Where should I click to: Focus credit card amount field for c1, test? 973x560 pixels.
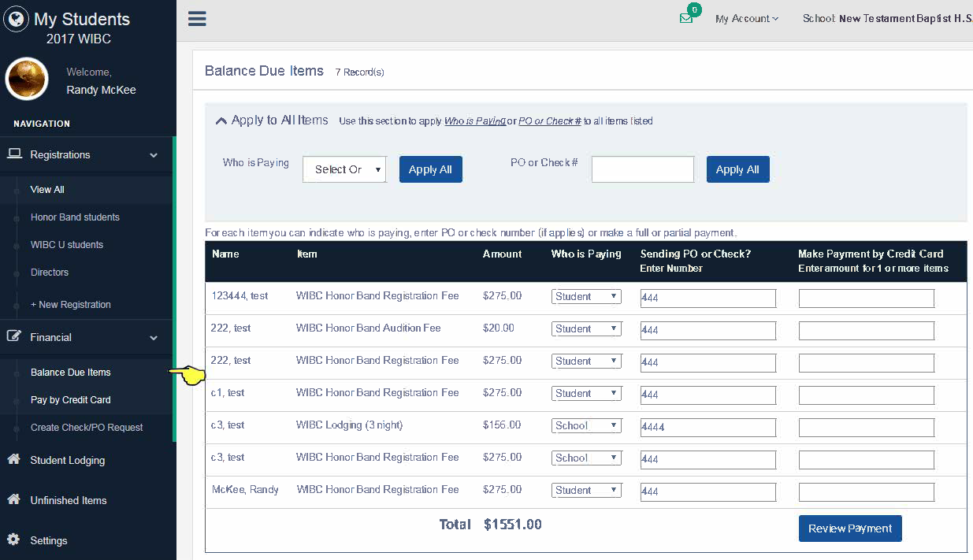point(867,395)
